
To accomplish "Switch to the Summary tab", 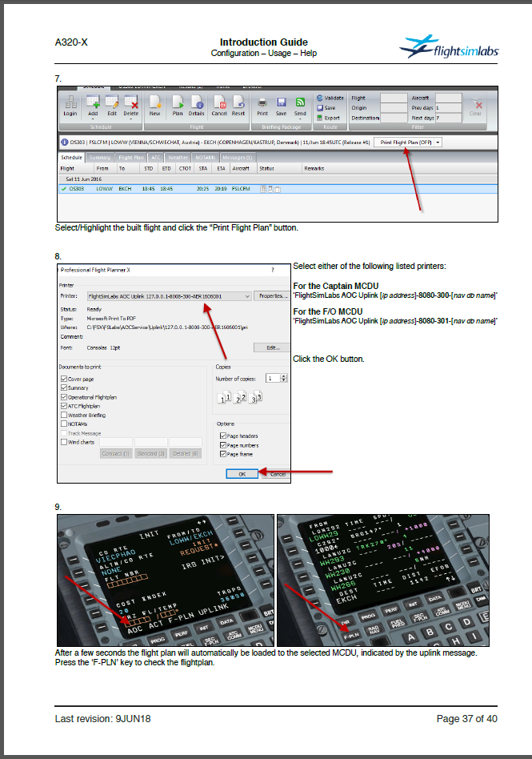I will pyautogui.click(x=99, y=158).
